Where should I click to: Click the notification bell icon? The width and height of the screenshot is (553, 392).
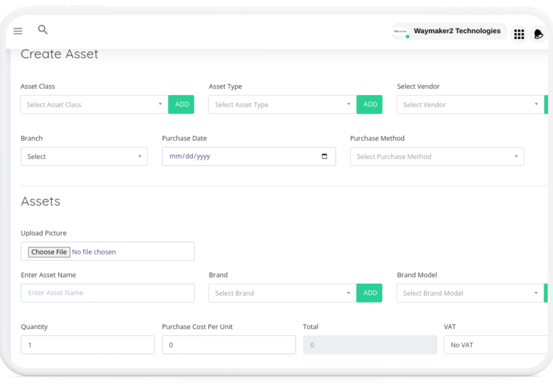538,34
